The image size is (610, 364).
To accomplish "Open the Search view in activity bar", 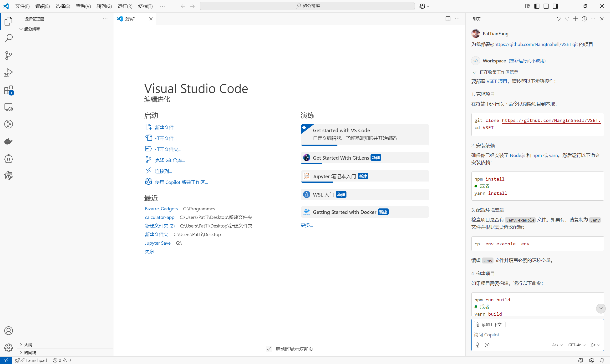I will tap(8, 38).
